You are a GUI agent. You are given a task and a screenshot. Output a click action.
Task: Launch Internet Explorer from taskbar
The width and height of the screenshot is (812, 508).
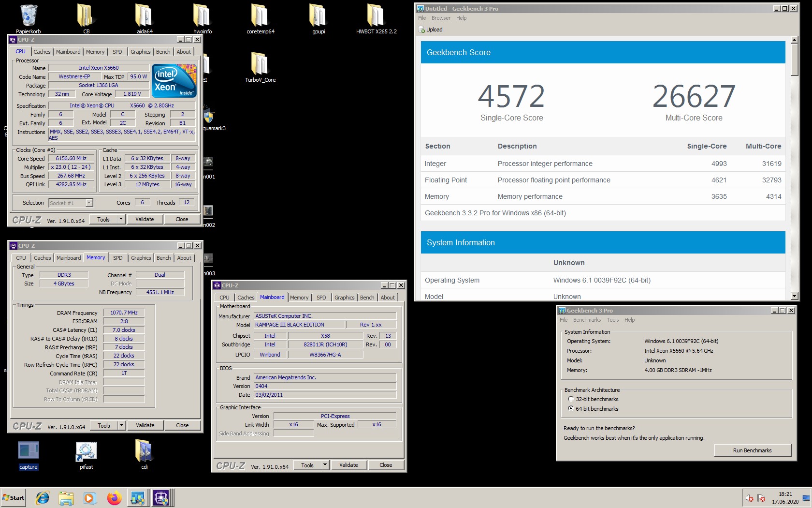click(x=43, y=498)
